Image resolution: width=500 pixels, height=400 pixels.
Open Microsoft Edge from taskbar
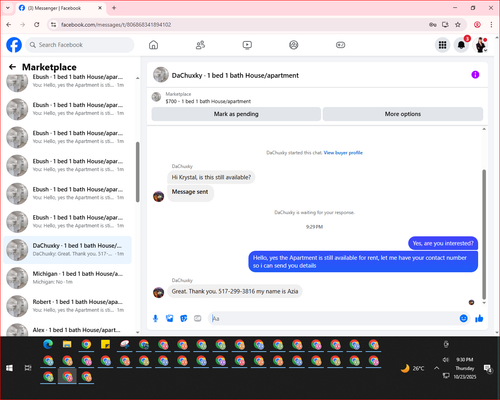coord(48,344)
